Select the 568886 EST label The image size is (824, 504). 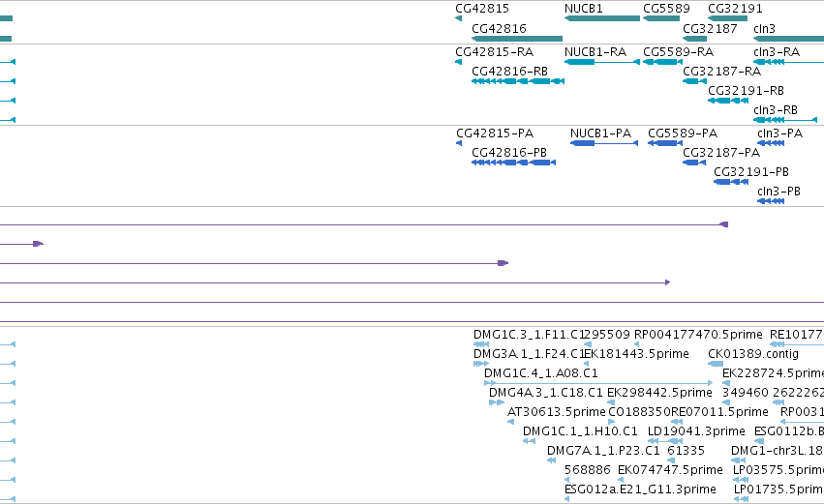pyautogui.click(x=587, y=470)
